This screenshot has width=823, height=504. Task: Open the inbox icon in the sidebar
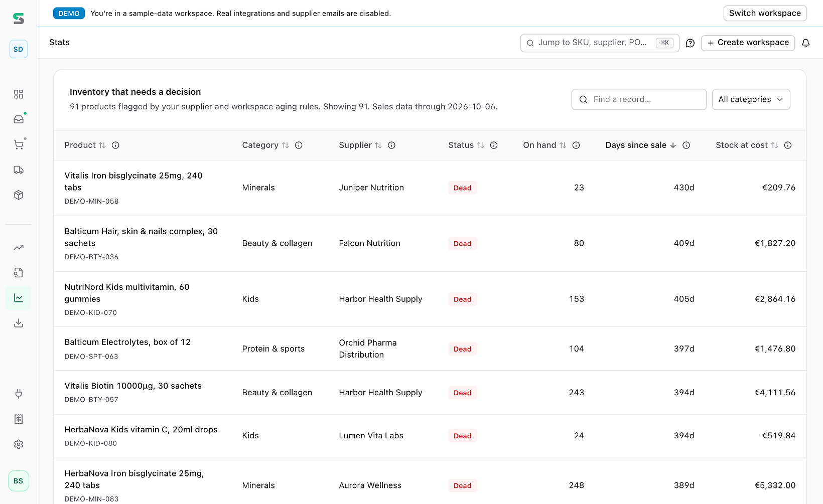pos(19,119)
